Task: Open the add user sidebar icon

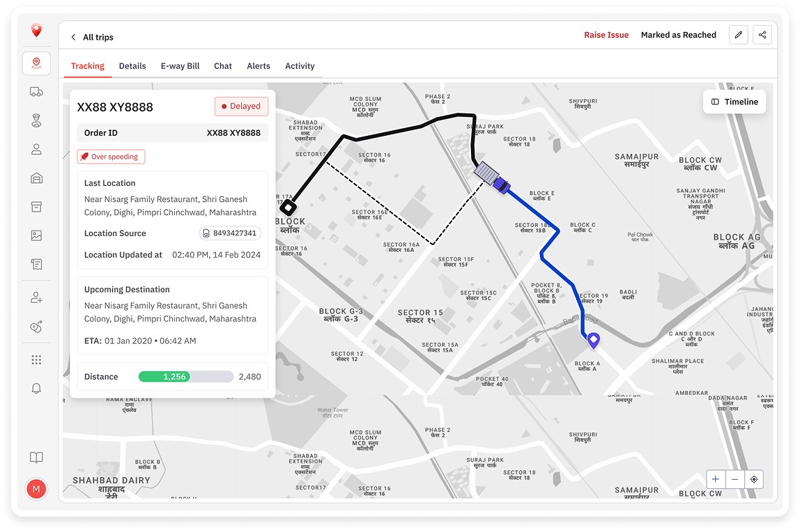Action: 36,297
